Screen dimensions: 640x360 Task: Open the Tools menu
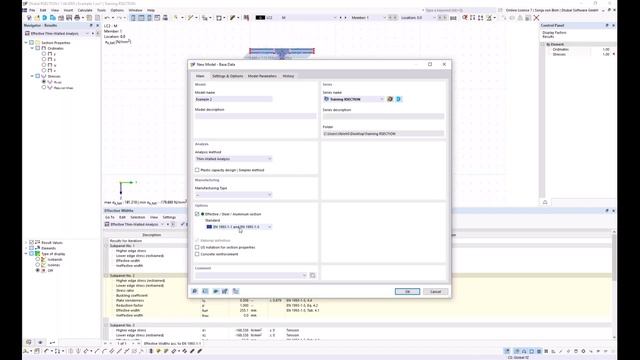(102, 10)
